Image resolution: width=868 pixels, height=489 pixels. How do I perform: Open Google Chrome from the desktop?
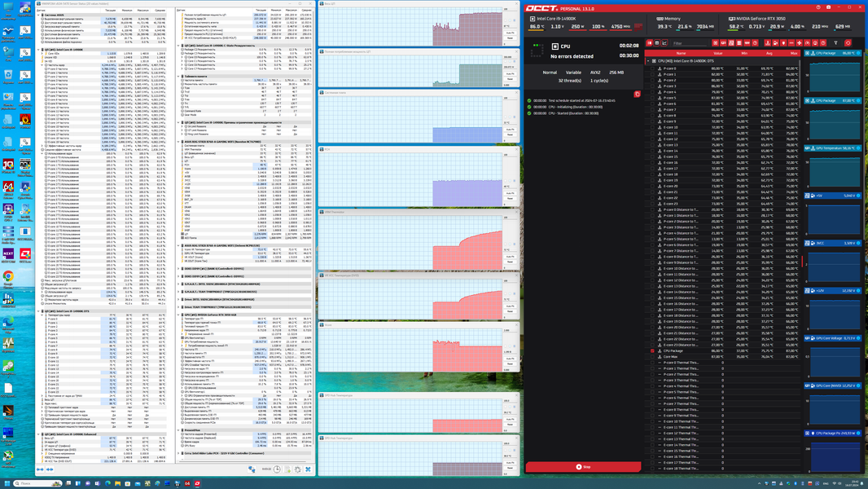(x=8, y=278)
